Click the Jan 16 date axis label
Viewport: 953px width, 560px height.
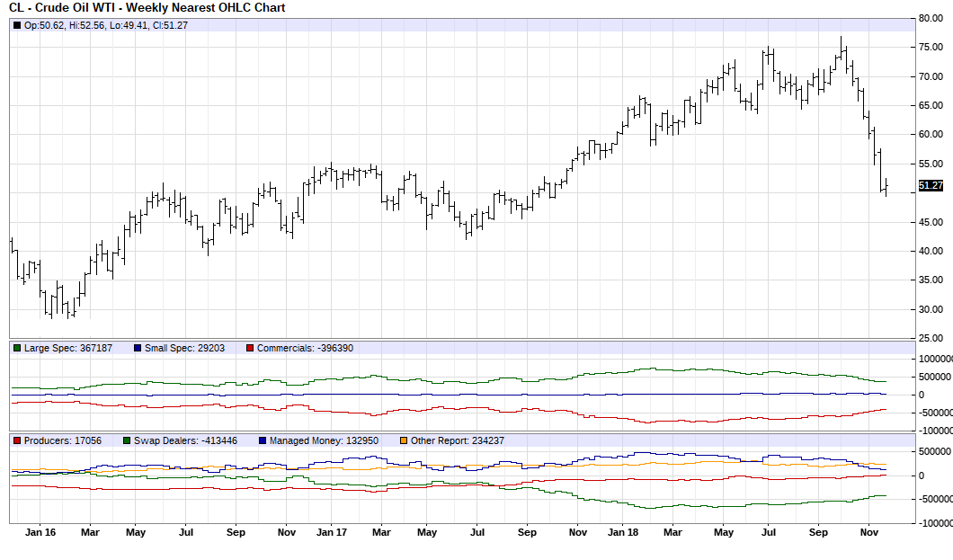tap(39, 532)
